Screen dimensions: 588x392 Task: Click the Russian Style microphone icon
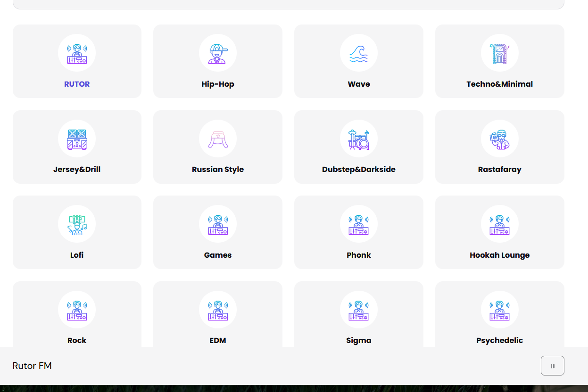pos(217,139)
